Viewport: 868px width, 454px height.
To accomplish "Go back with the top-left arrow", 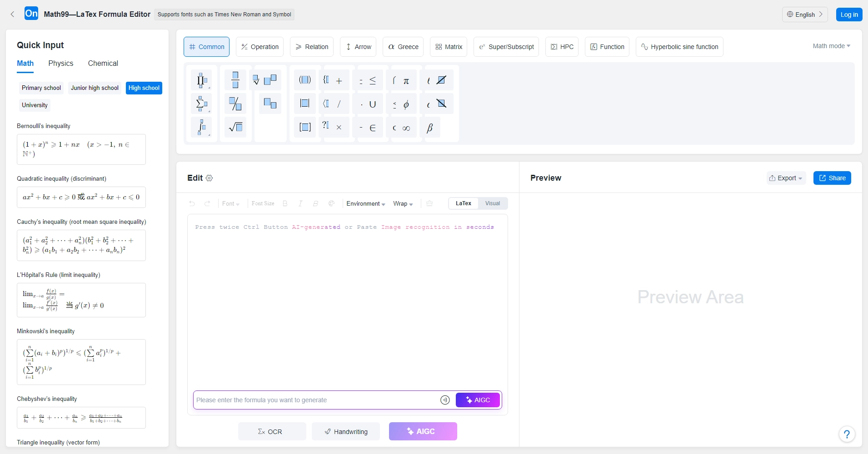I will click(12, 14).
